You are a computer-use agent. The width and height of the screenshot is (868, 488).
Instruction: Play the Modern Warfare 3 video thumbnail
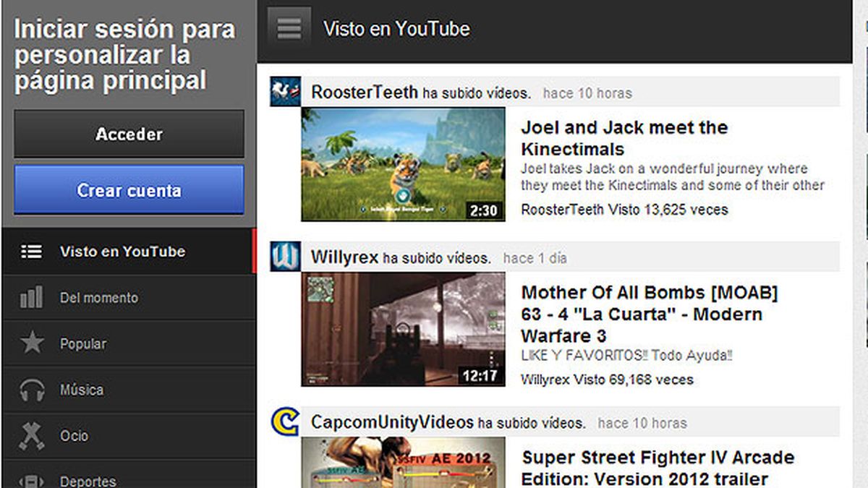(x=403, y=329)
